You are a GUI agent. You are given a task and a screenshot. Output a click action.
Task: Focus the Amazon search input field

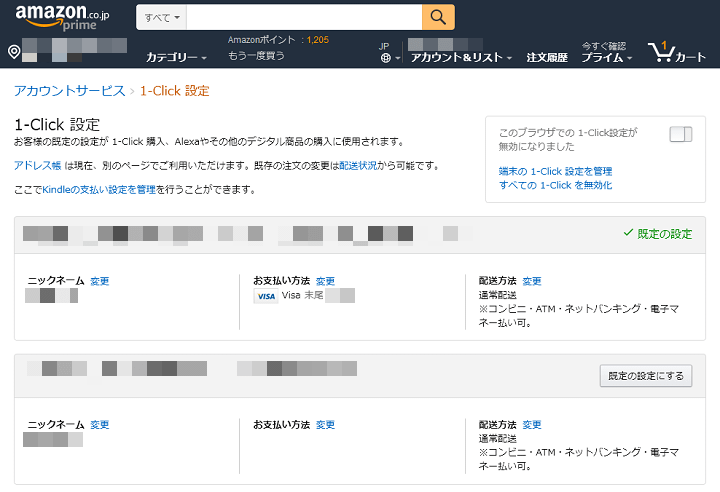click(304, 17)
